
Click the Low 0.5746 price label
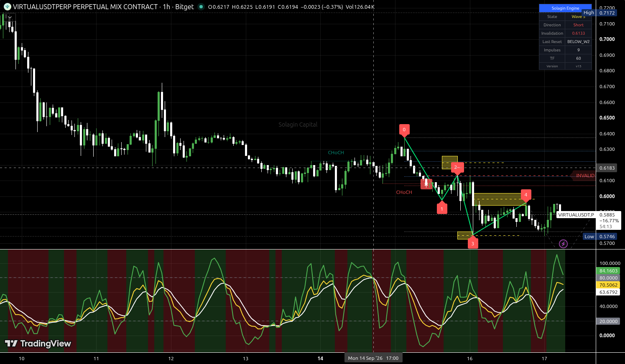coord(599,237)
